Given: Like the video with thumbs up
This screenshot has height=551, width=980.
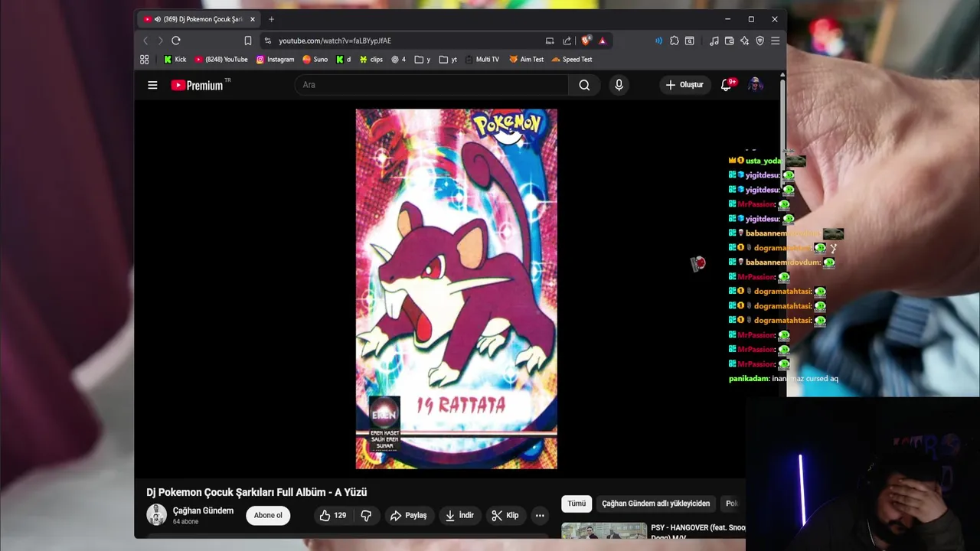Looking at the screenshot, I should point(332,516).
